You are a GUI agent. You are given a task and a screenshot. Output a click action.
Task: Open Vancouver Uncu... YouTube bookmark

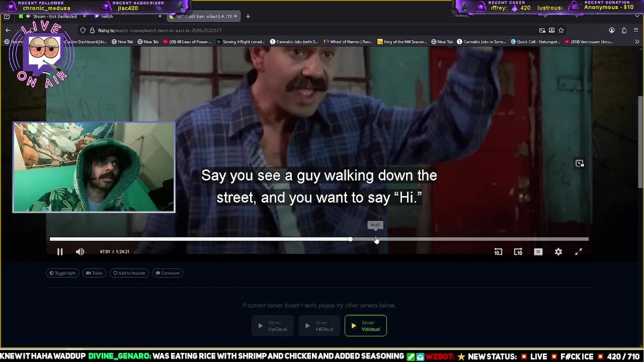(589, 42)
